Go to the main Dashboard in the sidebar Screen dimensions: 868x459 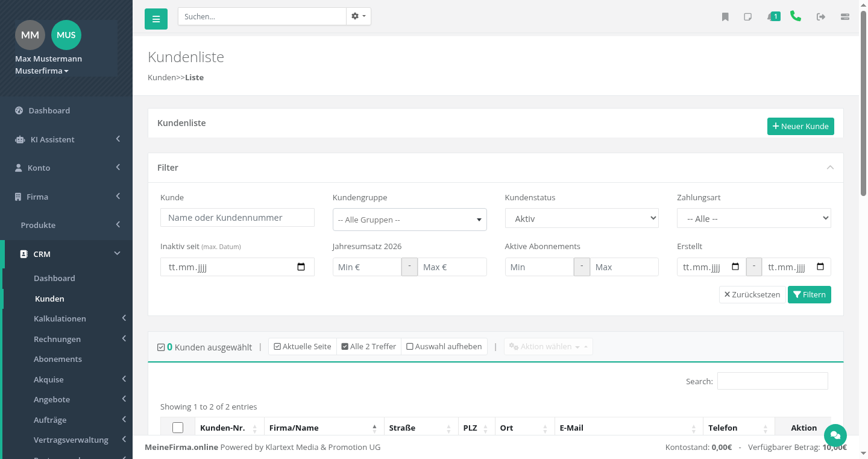click(66, 110)
